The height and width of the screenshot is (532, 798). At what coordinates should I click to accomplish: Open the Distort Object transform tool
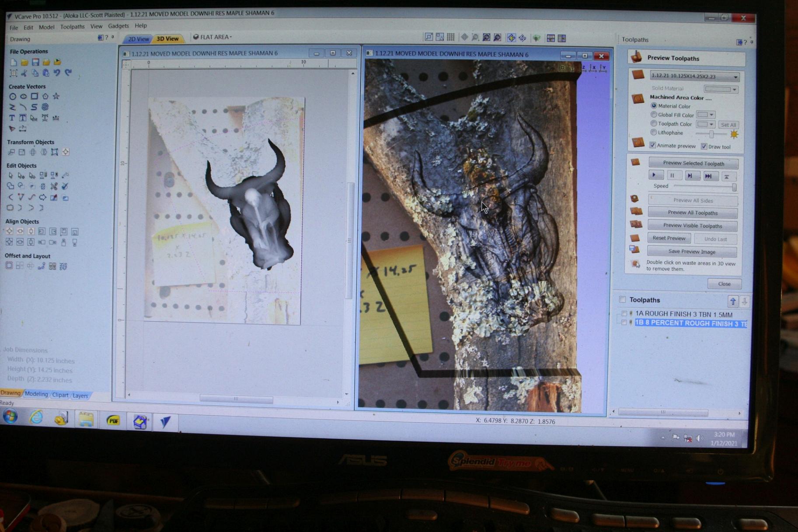click(55, 152)
